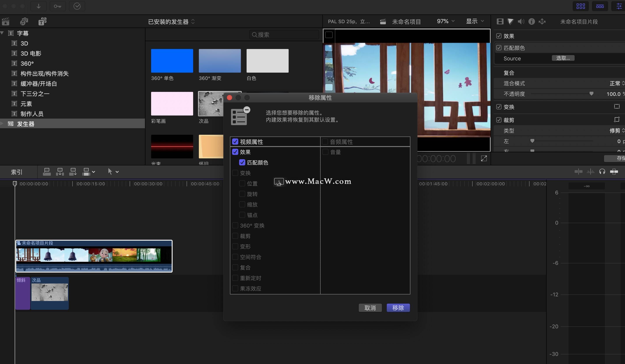Open the audio inspector speaker icon
Viewport: 625px width, 364px height.
[521, 22]
